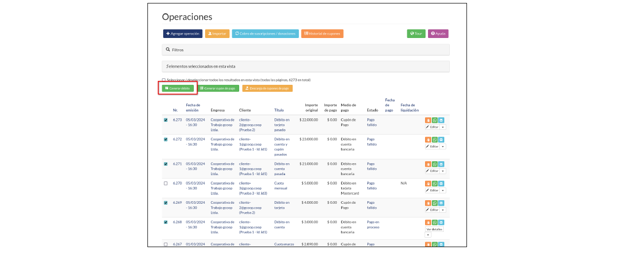Uncheck the checkbox for operation 6.271
Screen dimensions: 644x255
tap(166, 164)
